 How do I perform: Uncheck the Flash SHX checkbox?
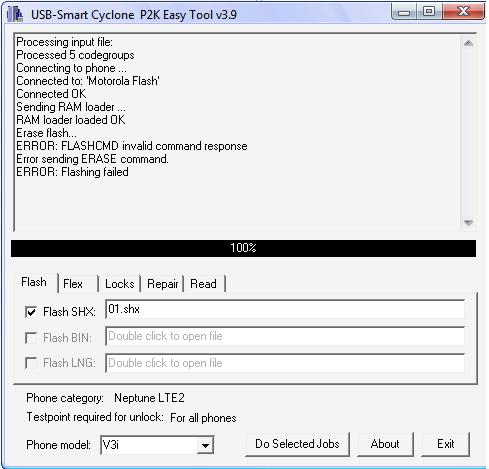tap(31, 312)
